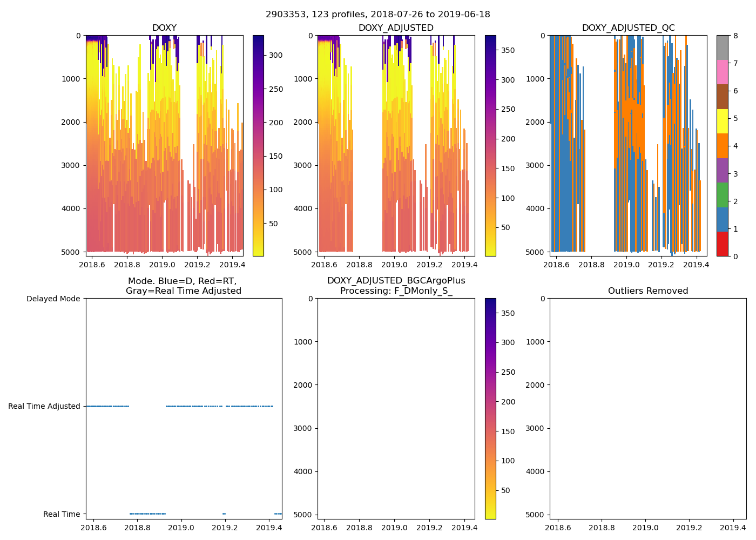The height and width of the screenshot is (540, 756).
Task: Pick the purple QC colorbar band
Action: point(722,170)
